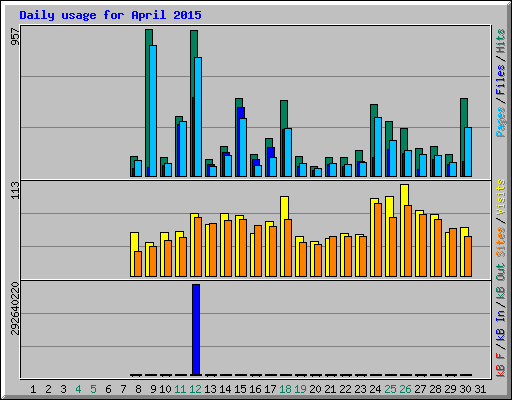
Task: Click day 6 on the x-axis
Action: click(x=108, y=389)
